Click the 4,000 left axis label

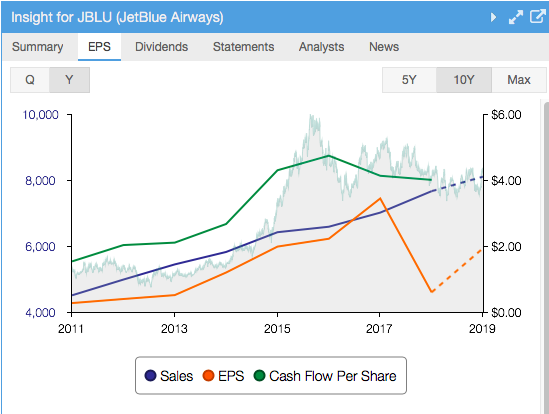[x=40, y=312]
